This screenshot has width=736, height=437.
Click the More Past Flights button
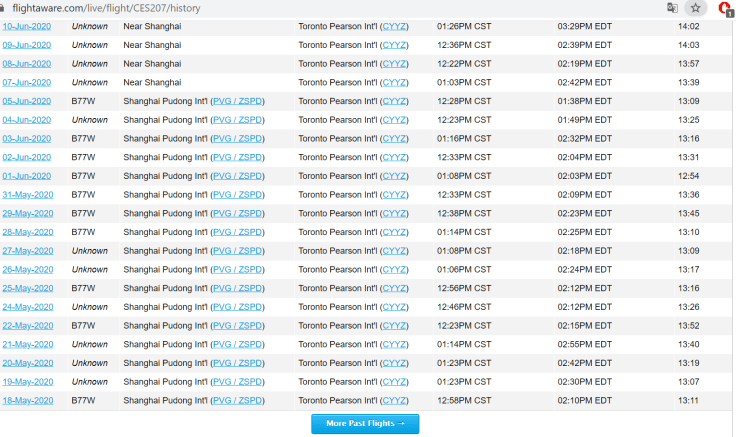tap(365, 424)
